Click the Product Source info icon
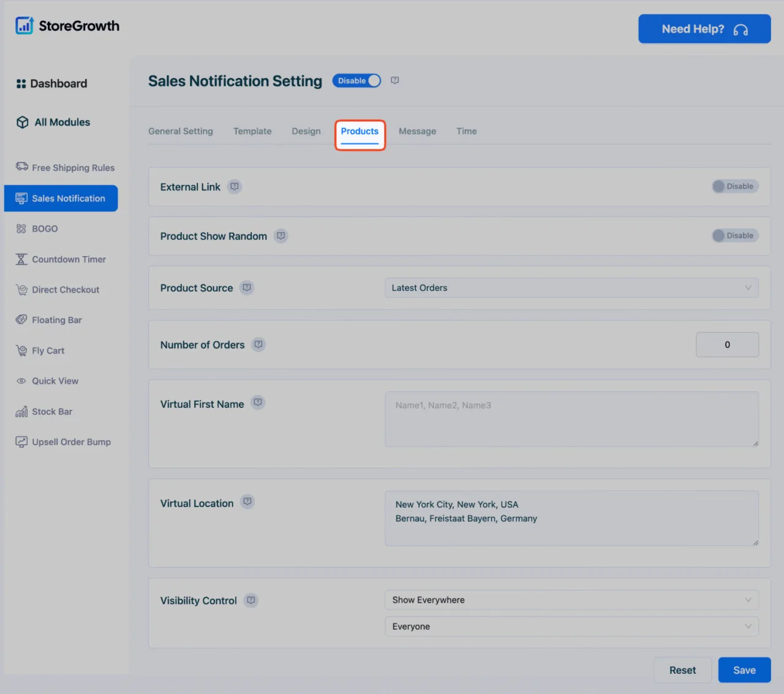784x694 pixels. click(x=247, y=287)
